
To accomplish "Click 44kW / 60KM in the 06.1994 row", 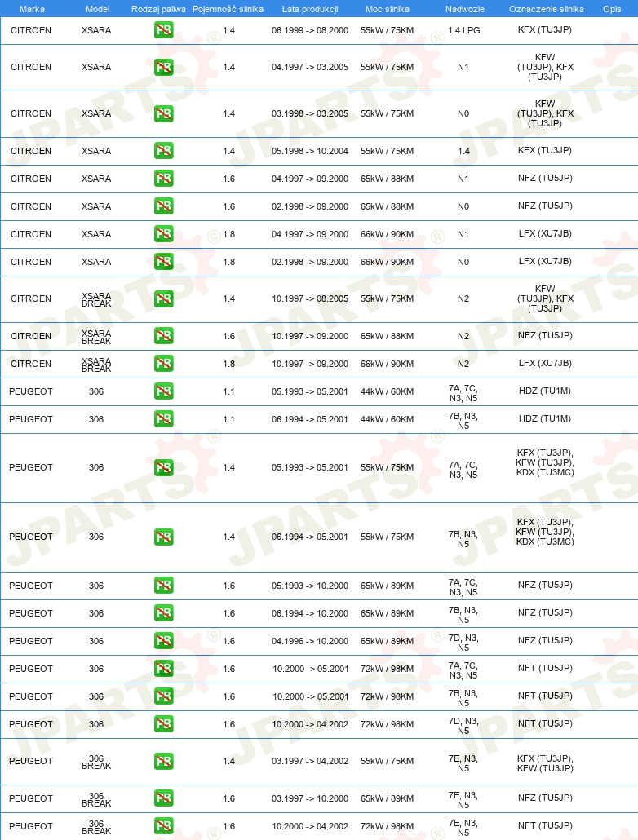I will coord(387,419).
